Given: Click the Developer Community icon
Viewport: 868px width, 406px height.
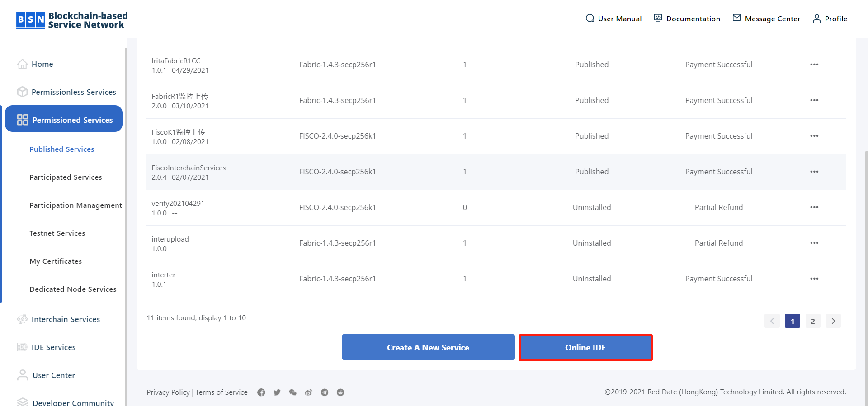Looking at the screenshot, I should pos(23,402).
